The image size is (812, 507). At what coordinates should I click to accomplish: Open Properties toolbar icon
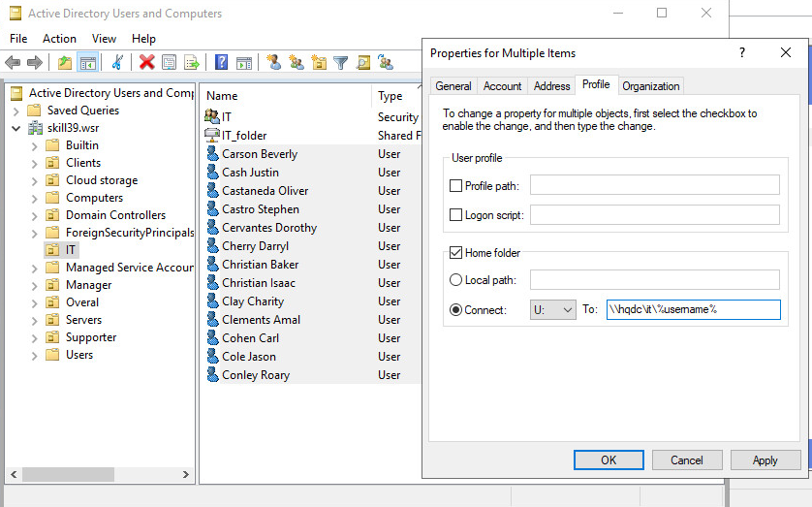coord(169,63)
